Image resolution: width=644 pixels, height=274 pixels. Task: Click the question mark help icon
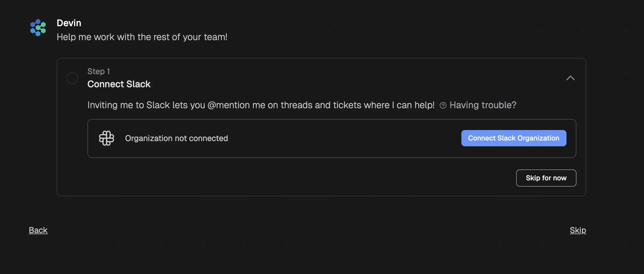pyautogui.click(x=443, y=105)
